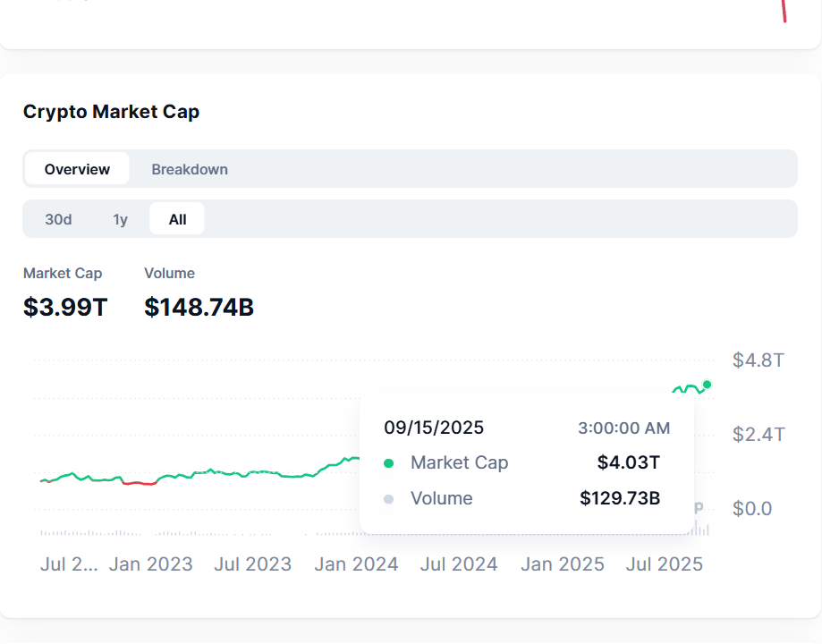Click the red segment of the chart line
Image resolution: width=822 pixels, height=644 pixels.
point(139,483)
